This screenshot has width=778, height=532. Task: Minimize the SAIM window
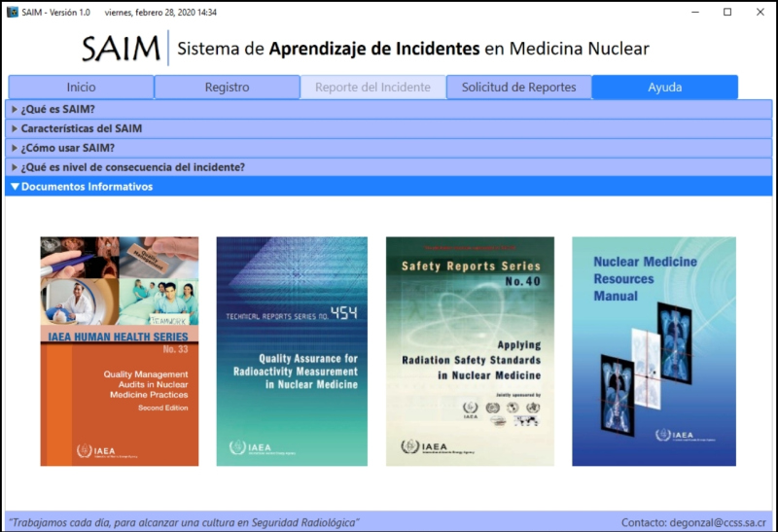(x=694, y=12)
